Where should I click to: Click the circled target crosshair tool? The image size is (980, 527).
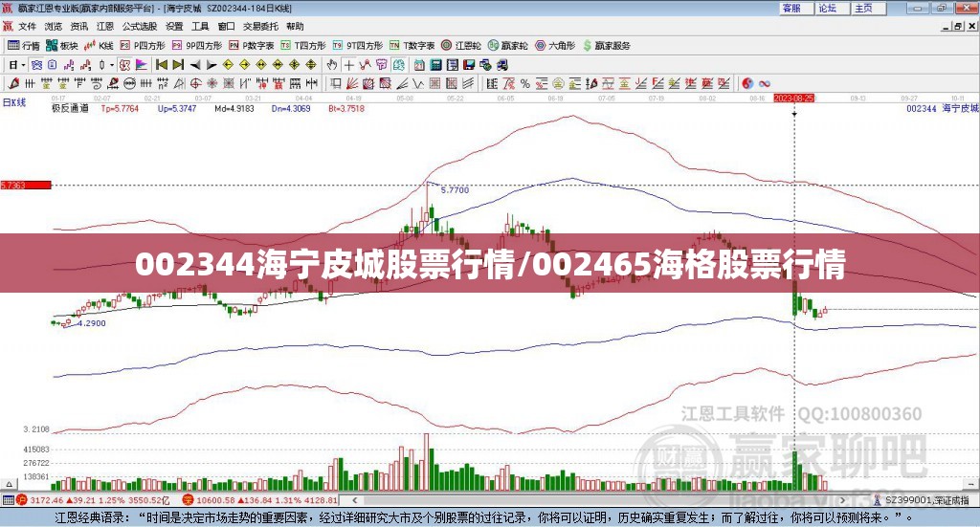(195, 83)
